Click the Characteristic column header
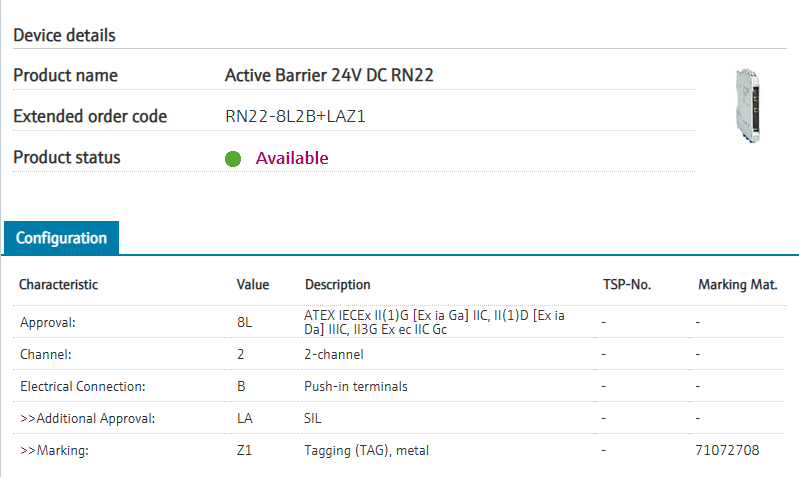 pyautogui.click(x=58, y=285)
